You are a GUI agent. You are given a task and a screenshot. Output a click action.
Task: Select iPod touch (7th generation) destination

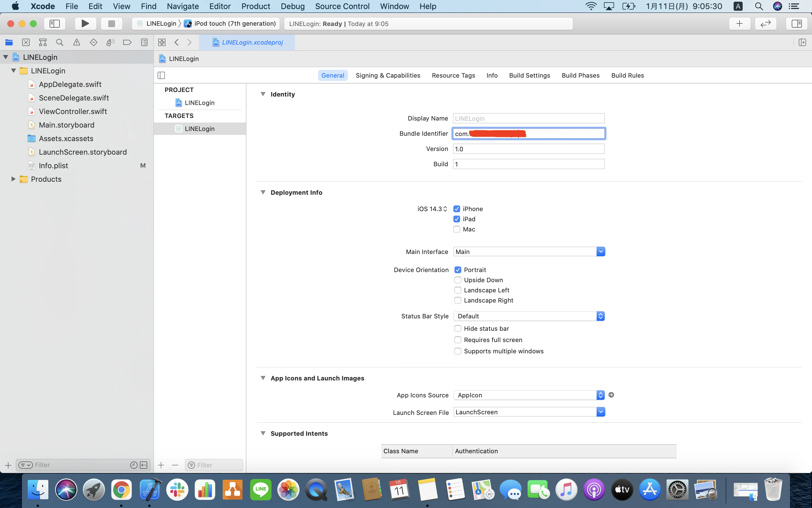(230, 23)
